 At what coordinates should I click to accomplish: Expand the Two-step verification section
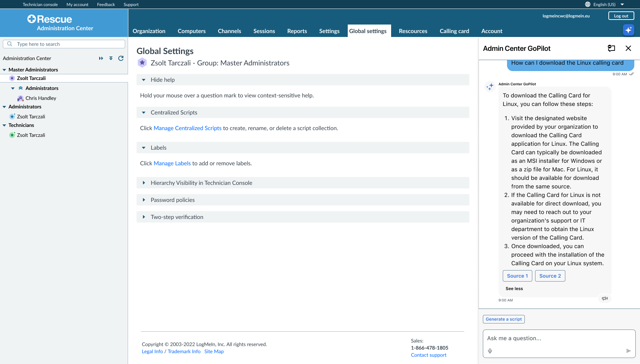(144, 217)
